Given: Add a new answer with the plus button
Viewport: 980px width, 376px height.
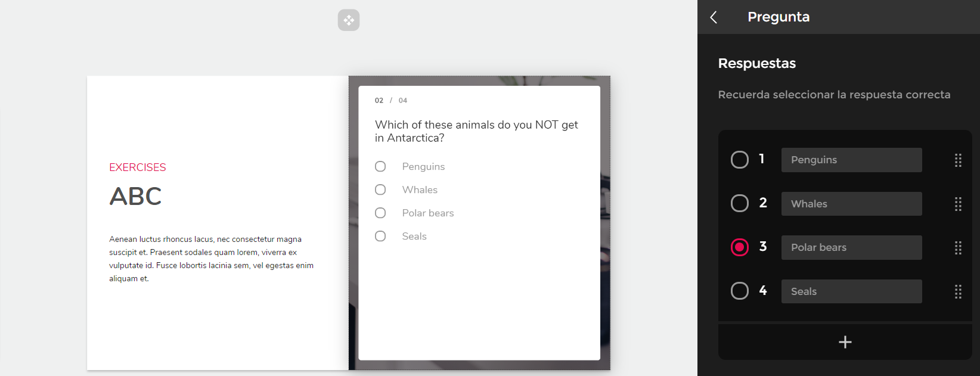Looking at the screenshot, I should coord(845,342).
